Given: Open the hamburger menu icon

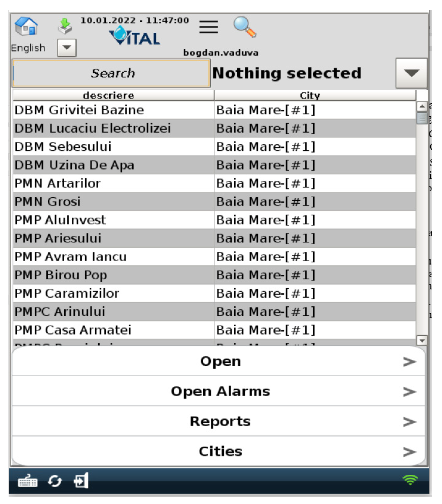Looking at the screenshot, I should coord(208,27).
